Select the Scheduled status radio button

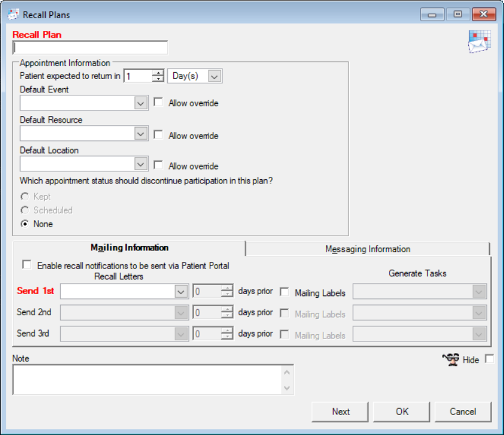point(25,210)
